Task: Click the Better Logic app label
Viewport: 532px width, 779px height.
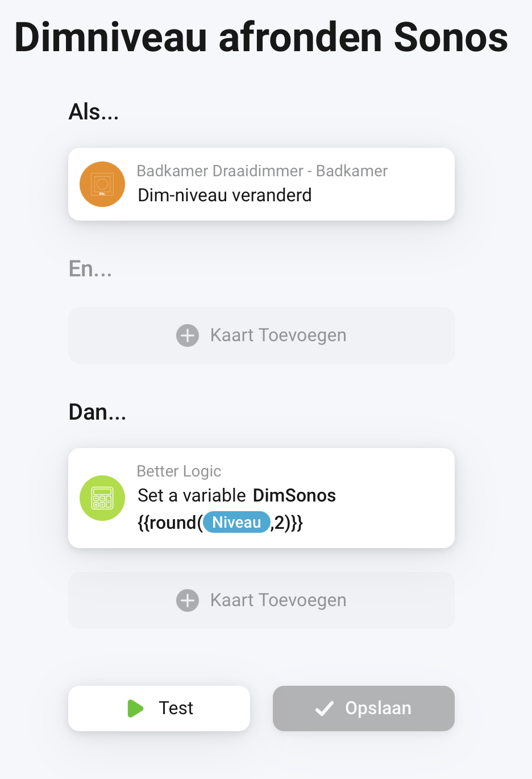Action: click(179, 471)
